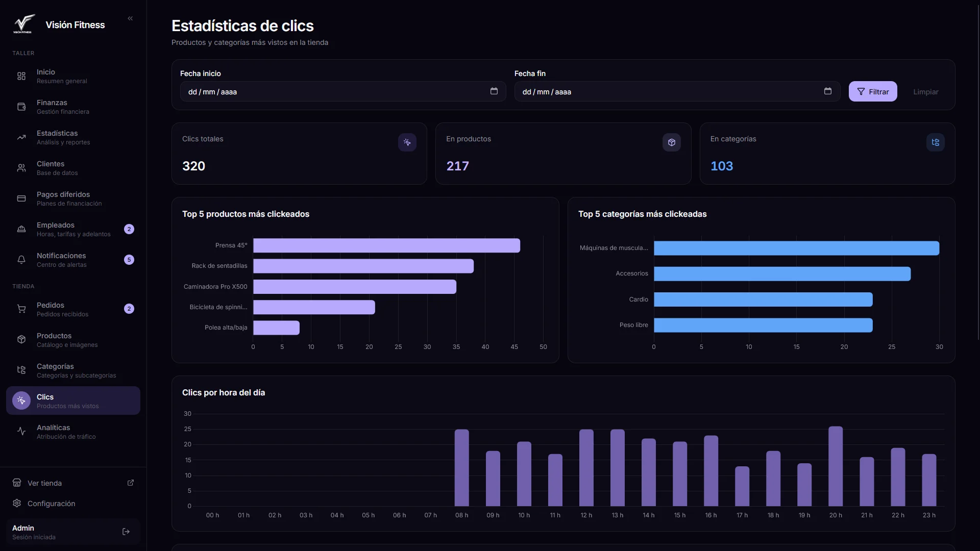Click the Clics totales cursor icon
Screen dimensions: 980x551
point(407,142)
